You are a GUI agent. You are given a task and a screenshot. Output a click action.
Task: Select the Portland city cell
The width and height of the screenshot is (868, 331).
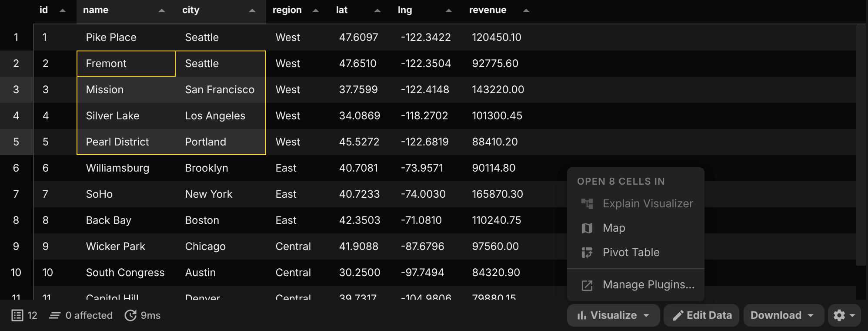tap(220, 142)
